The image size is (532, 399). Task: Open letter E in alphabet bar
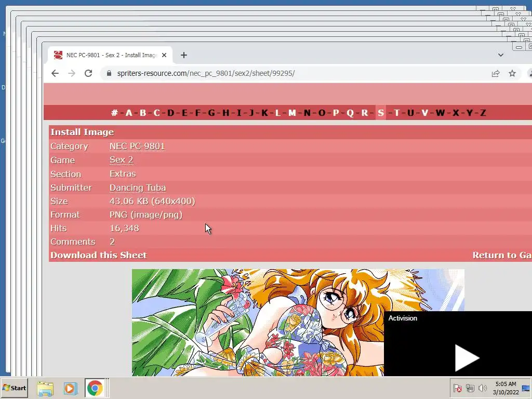184,113
